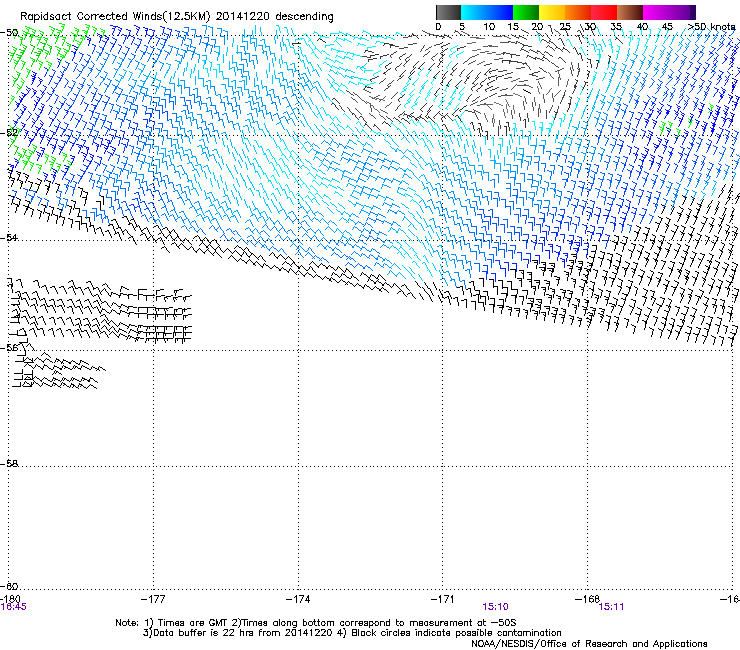Click the -60 latitude axis label
The width and height of the screenshot is (740, 650).
pos(9,586)
